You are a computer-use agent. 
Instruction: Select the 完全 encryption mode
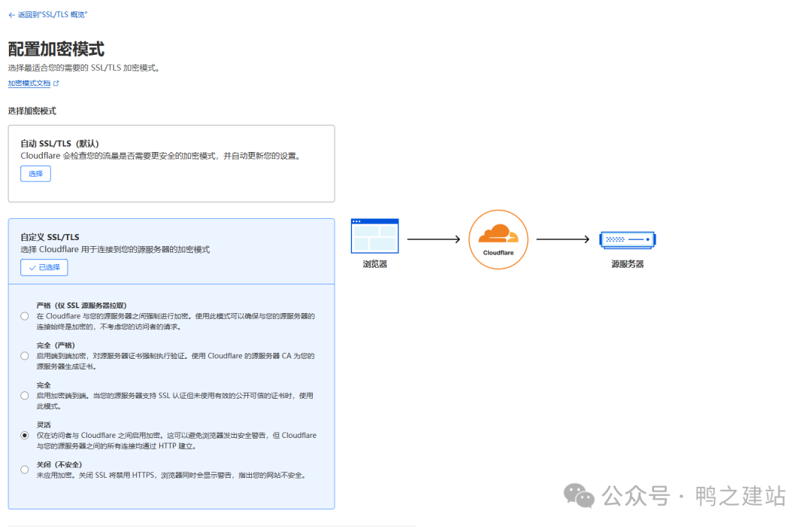(24, 395)
